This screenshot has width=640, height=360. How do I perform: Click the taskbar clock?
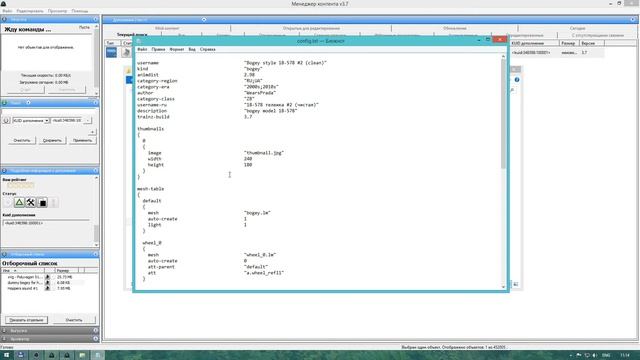(624, 355)
